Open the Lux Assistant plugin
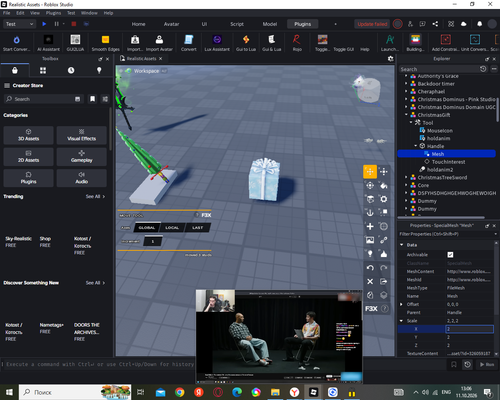The height and width of the screenshot is (400, 500). pyautogui.click(x=217, y=43)
